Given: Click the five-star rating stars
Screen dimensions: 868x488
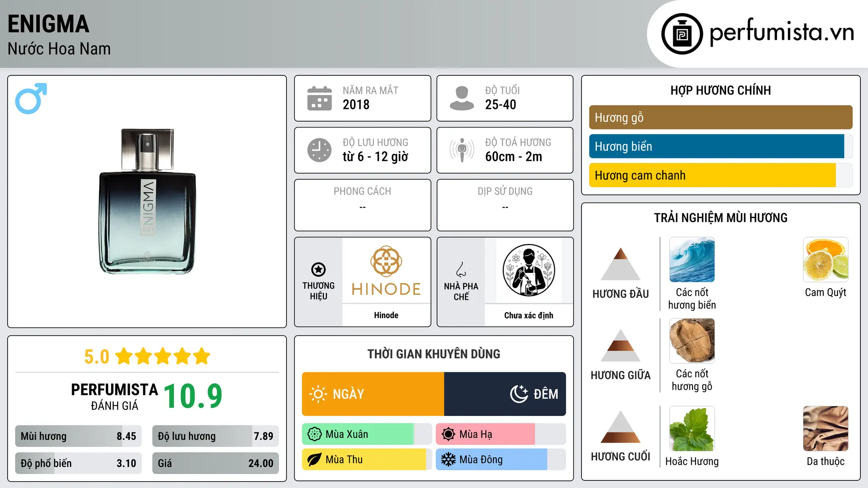Looking at the screenshot, I should pos(163,356).
